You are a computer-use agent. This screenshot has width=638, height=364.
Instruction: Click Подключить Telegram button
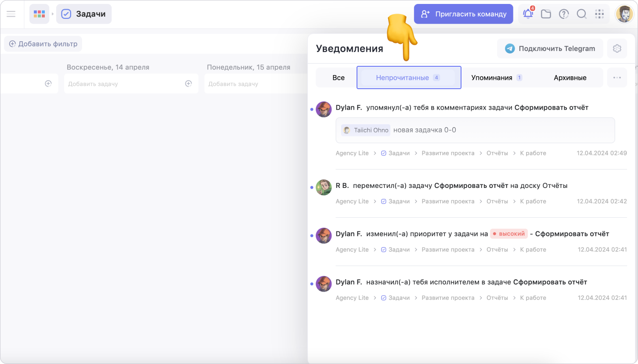click(550, 49)
